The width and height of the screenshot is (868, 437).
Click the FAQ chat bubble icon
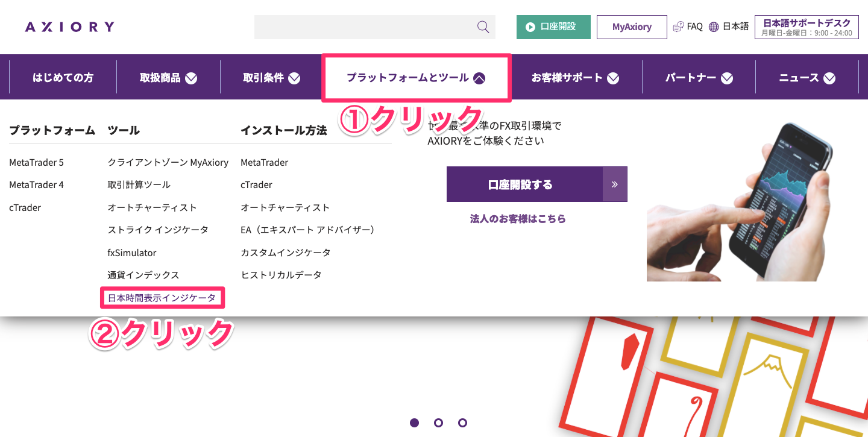(x=679, y=27)
